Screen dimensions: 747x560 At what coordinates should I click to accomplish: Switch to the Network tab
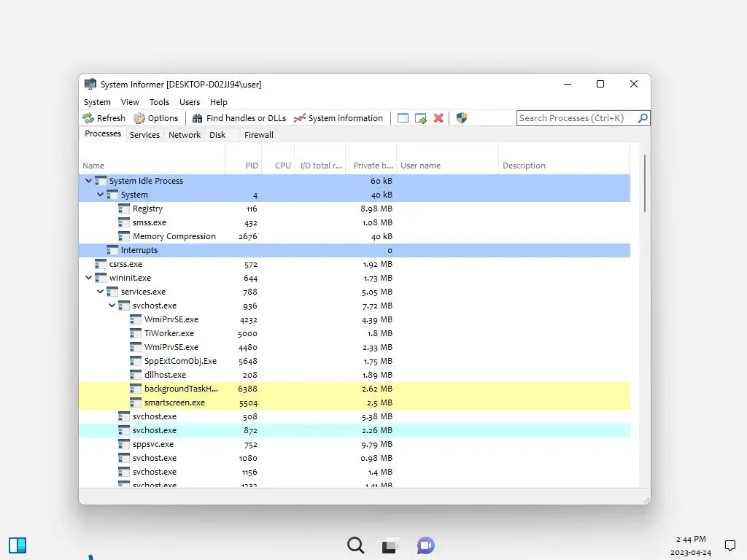coord(185,135)
